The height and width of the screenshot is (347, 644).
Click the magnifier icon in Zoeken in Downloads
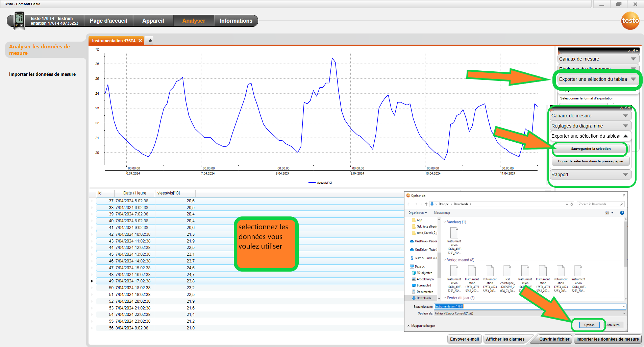pyautogui.click(x=621, y=204)
